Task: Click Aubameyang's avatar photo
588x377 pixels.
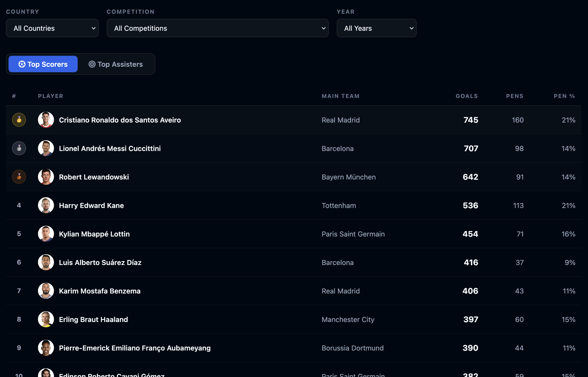Action: tap(46, 348)
